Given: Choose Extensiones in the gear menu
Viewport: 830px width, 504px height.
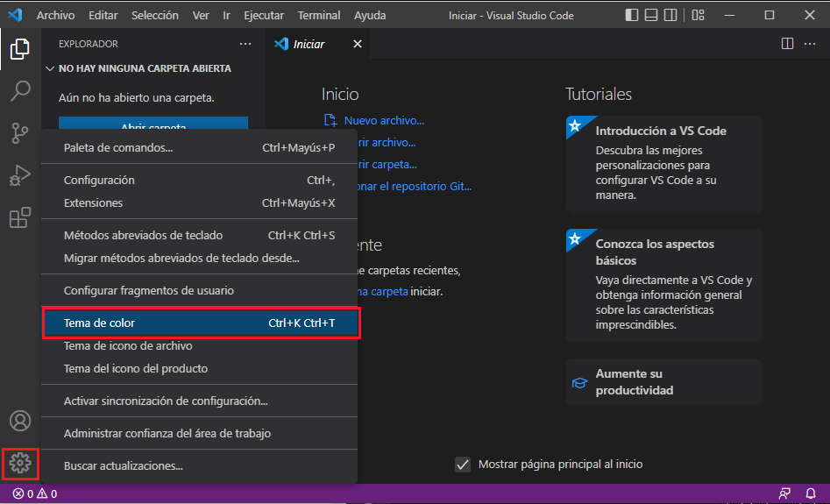Looking at the screenshot, I should pos(199,202).
